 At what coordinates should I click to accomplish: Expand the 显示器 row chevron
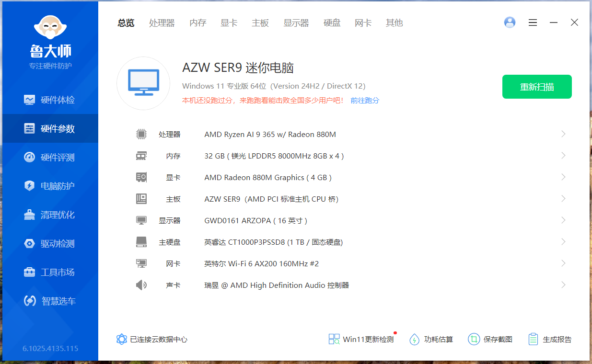(563, 220)
